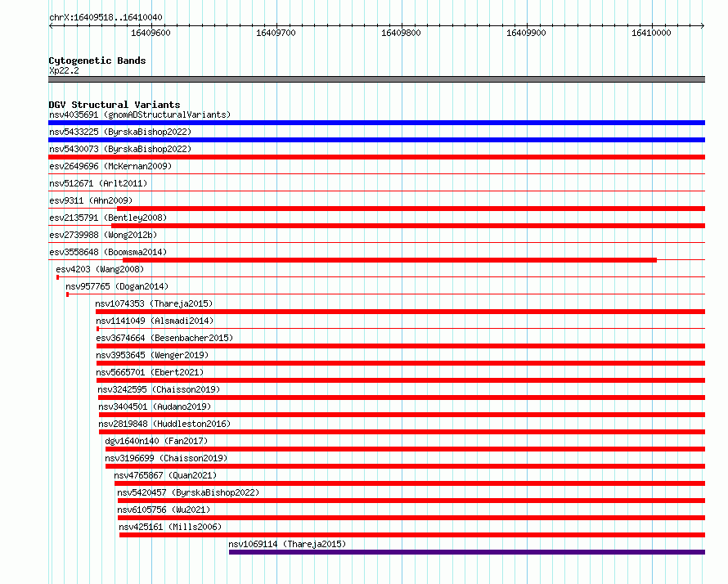The width and height of the screenshot is (728, 584).
Task: Click the Xp22.2 band label
Action: [x=64, y=70]
